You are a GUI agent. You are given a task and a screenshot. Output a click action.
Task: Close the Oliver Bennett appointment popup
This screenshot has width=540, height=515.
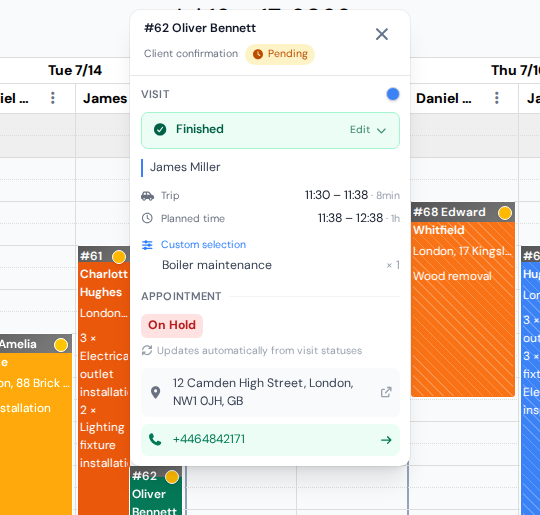(382, 34)
